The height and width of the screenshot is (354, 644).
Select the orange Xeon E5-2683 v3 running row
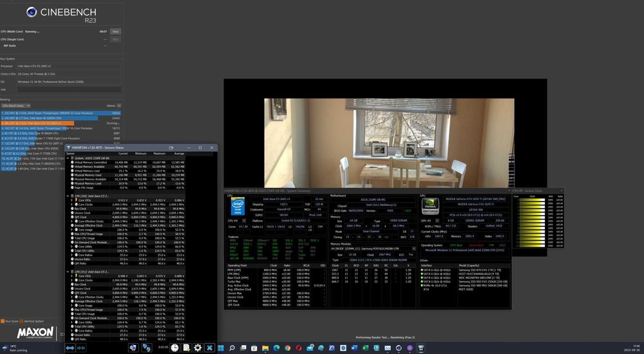click(61, 123)
